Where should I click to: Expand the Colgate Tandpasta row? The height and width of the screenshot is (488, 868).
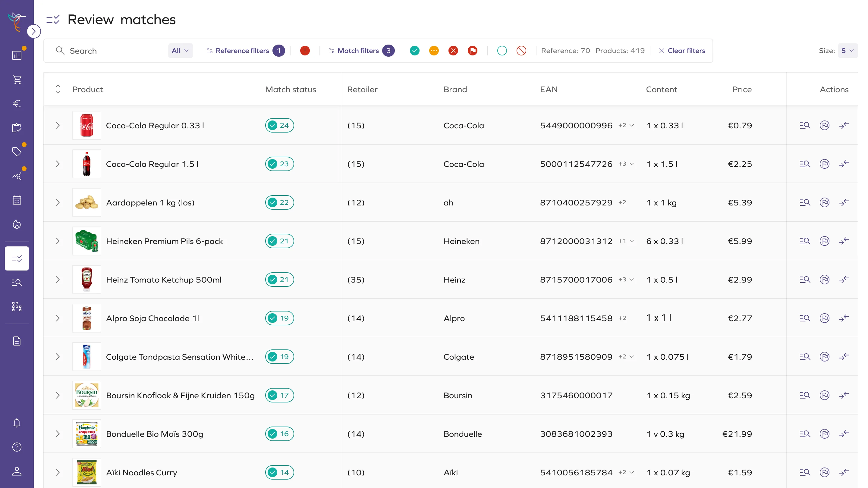click(x=58, y=357)
